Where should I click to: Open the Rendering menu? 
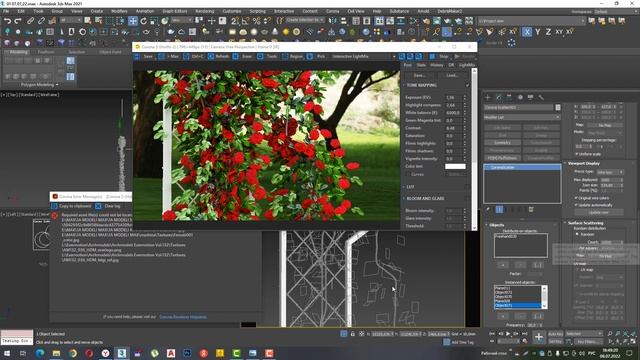click(x=204, y=11)
